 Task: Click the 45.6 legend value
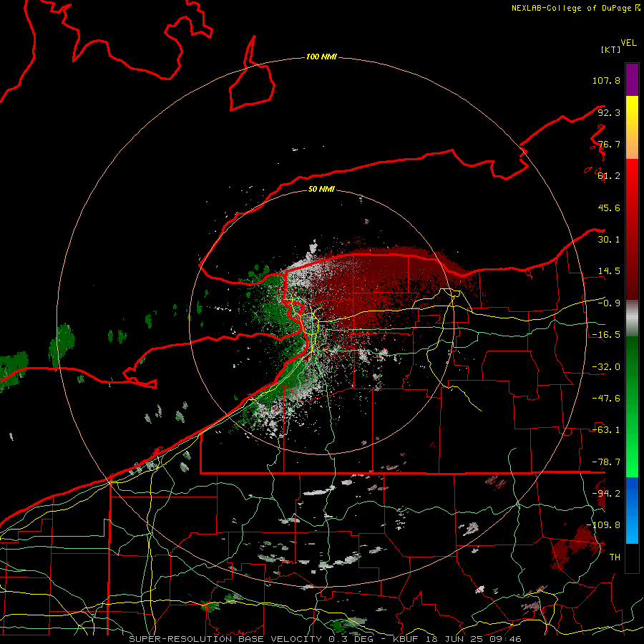click(609, 208)
